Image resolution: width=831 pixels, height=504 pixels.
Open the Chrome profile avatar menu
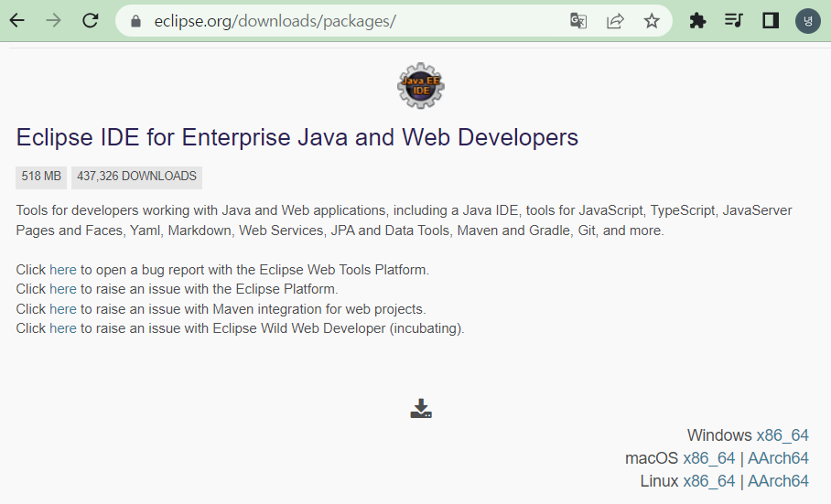coord(808,21)
